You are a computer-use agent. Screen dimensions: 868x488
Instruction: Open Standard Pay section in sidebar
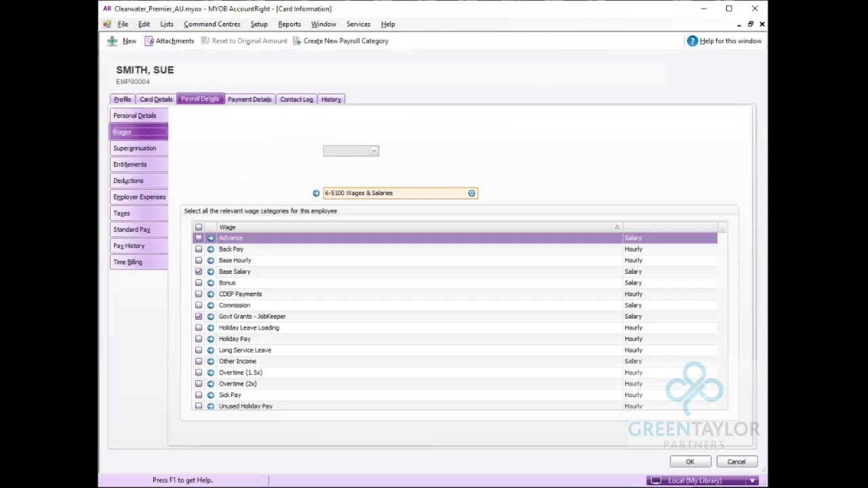[x=139, y=230]
